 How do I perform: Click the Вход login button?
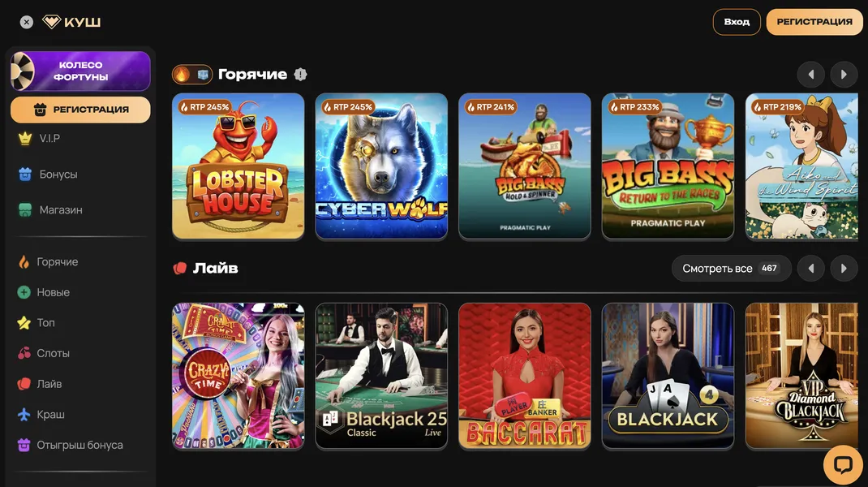tap(737, 22)
